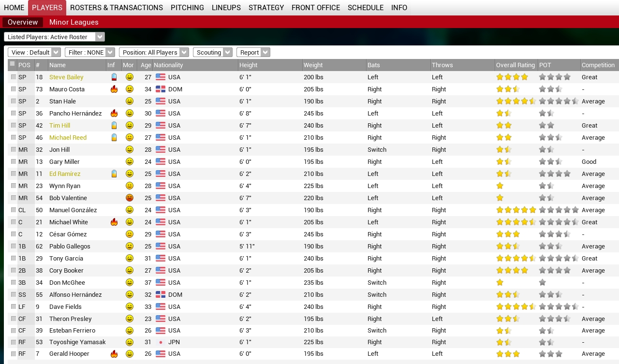This screenshot has width=619, height=364.
Task: Select Cory Booker's row checkbox
Action: tap(14, 270)
